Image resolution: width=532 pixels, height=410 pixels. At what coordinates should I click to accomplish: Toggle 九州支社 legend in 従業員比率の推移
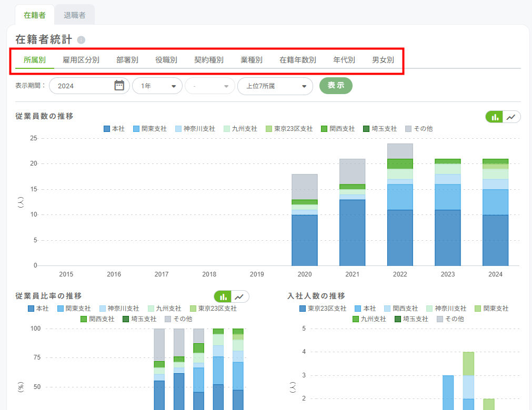tap(165, 309)
